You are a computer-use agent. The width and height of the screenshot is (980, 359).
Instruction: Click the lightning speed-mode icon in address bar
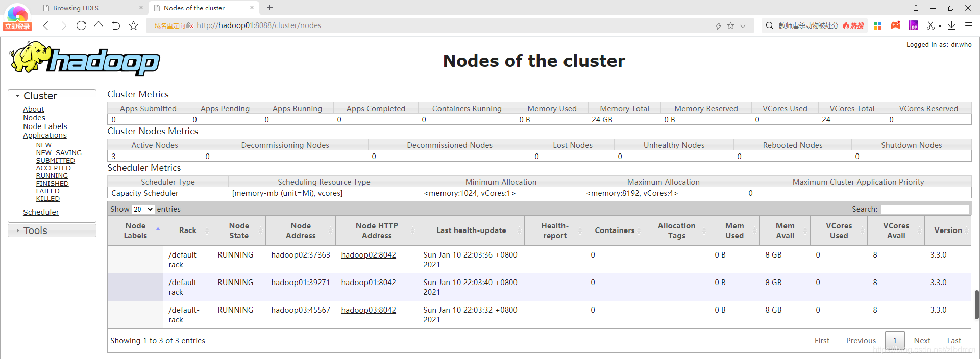point(718,26)
